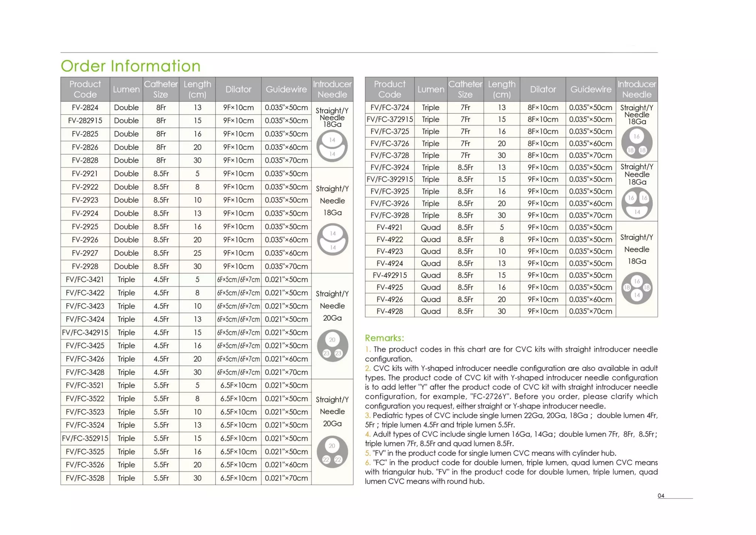Click the left table Catheter Size header
The width and height of the screenshot is (756, 535).
point(161,89)
